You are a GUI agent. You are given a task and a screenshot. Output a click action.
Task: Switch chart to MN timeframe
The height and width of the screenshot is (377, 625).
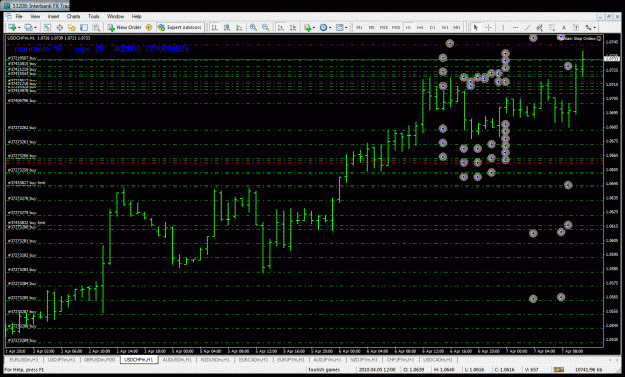tap(457, 27)
